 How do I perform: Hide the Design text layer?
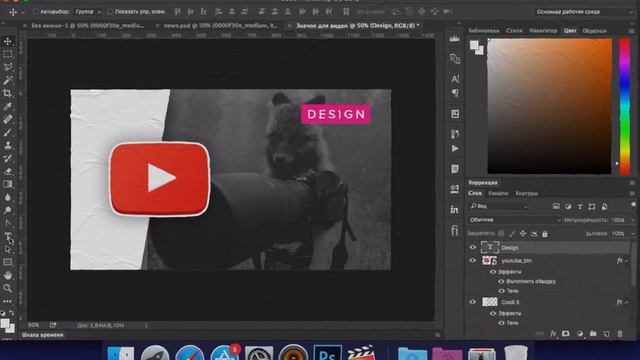[x=473, y=247]
